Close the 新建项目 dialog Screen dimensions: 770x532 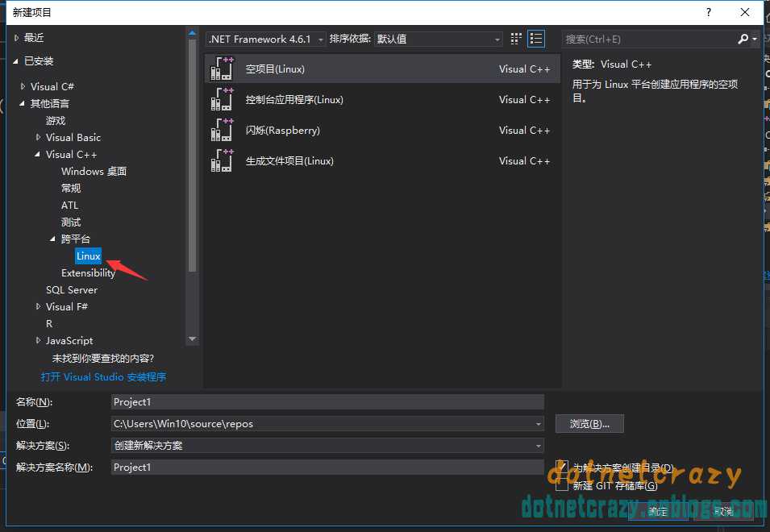[744, 12]
